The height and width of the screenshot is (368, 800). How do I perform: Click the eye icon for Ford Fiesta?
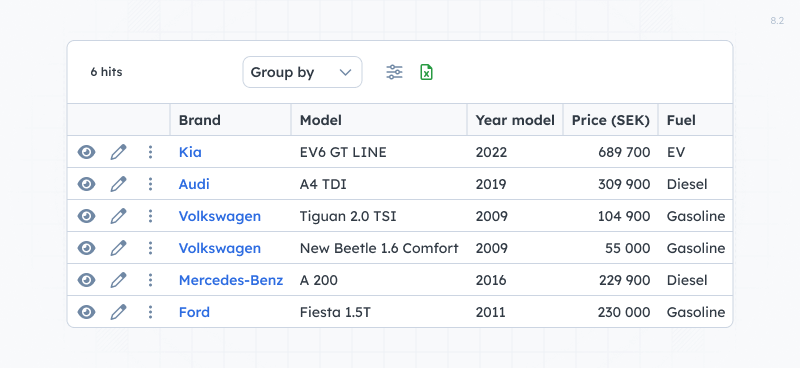point(86,312)
